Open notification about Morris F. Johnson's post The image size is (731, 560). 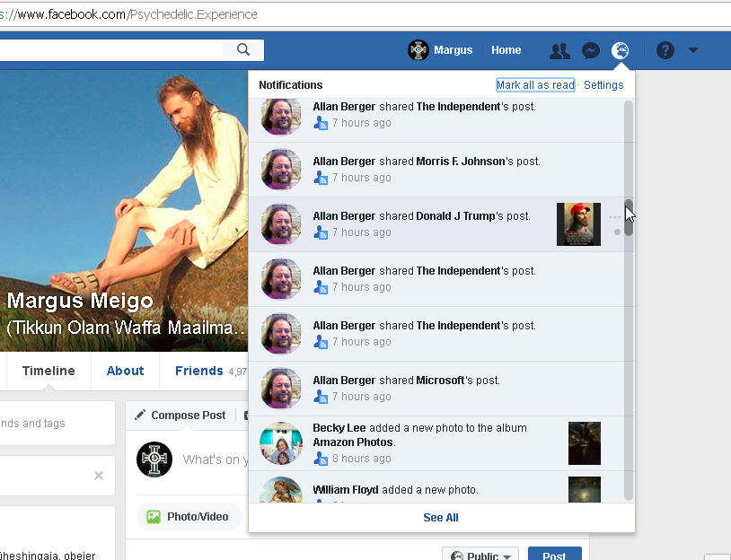(x=436, y=170)
